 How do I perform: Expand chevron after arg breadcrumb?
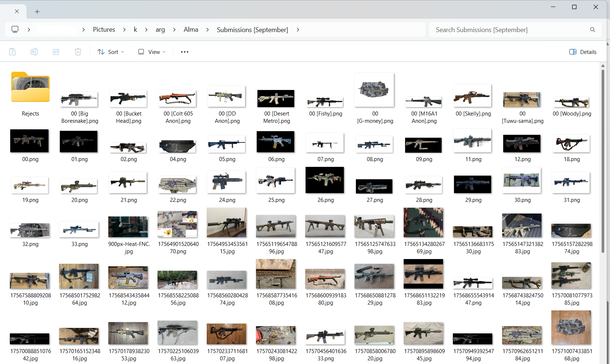(174, 30)
